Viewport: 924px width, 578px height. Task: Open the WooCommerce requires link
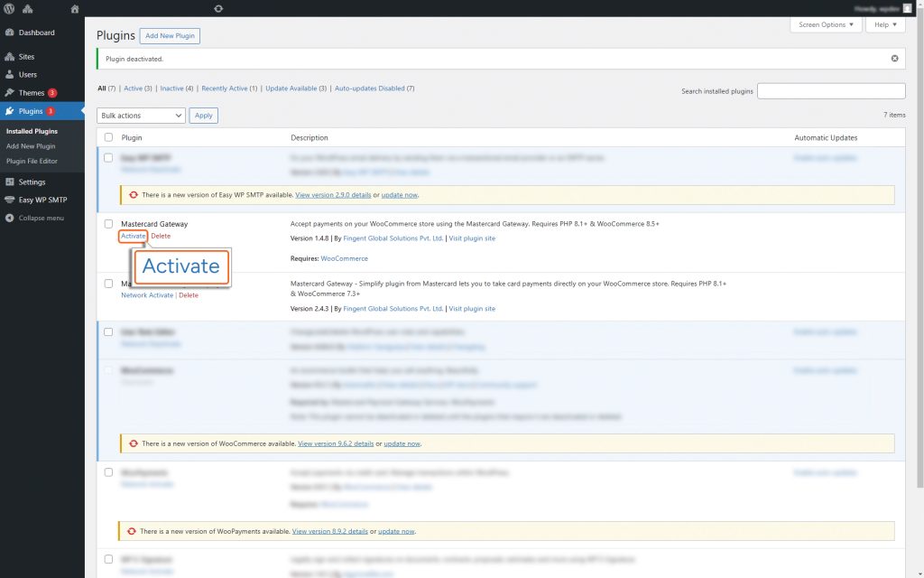tap(344, 259)
